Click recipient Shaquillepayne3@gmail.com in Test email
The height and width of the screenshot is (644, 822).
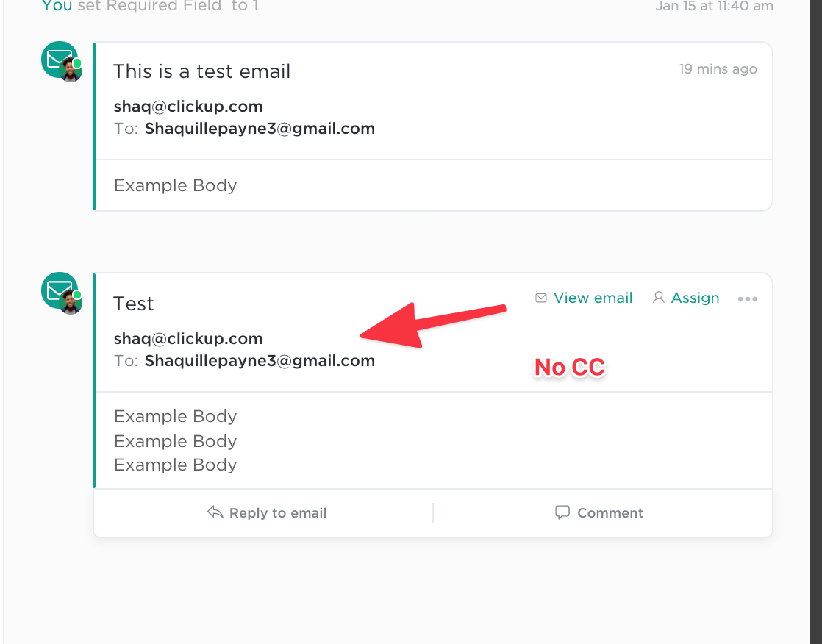[x=260, y=360]
